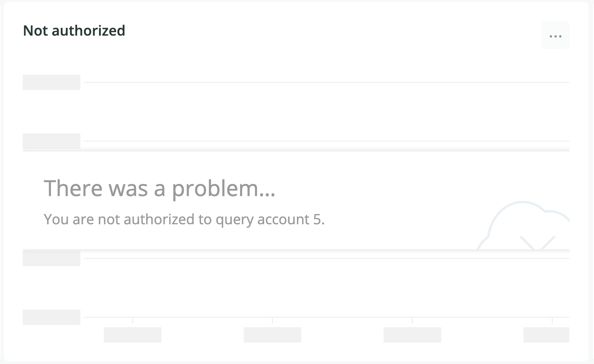
Task: Click the three-dot menu on the Not authorized card
Action: point(555,35)
